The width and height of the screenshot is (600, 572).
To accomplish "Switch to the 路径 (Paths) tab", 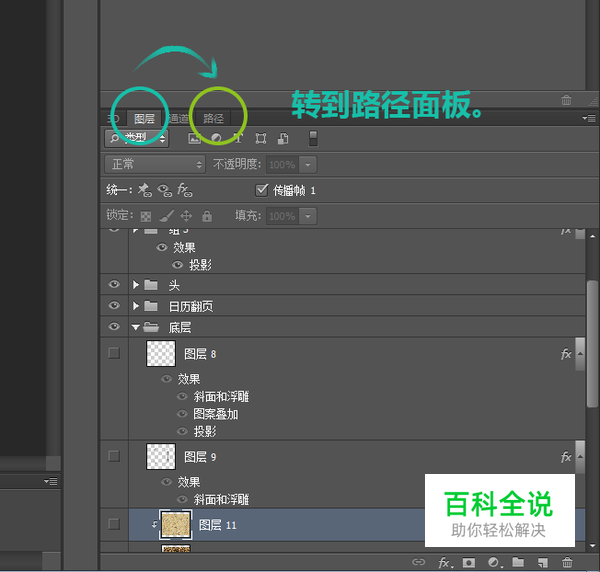I will 213,118.
